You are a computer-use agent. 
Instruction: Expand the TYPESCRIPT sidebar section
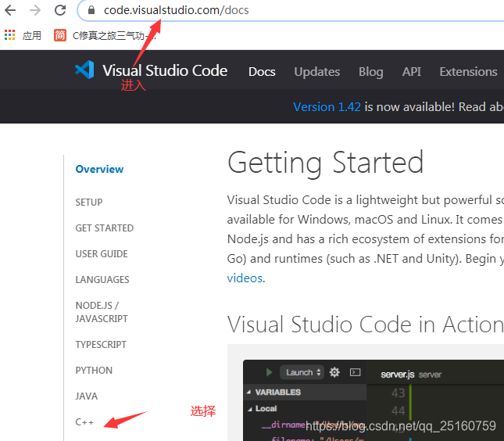pos(101,345)
